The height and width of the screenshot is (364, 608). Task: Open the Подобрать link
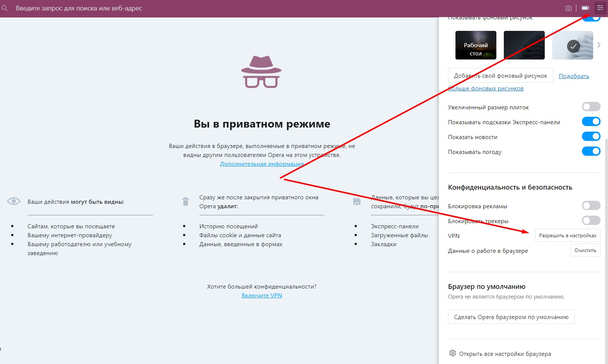point(574,76)
